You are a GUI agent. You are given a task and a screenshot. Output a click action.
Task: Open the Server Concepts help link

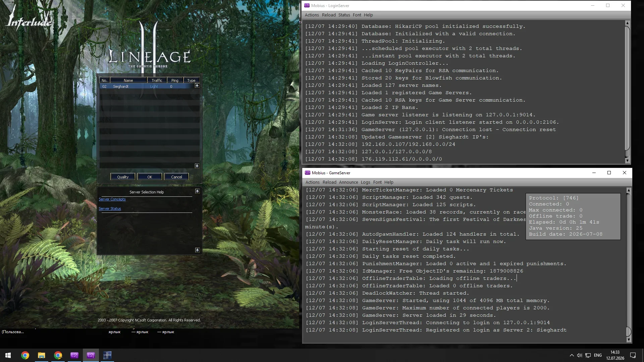(112, 199)
